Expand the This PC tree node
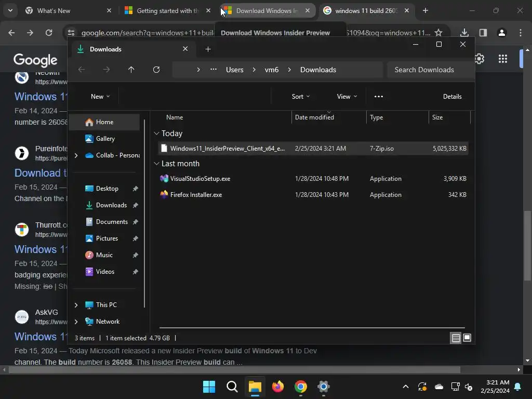This screenshot has height=399, width=532. (x=76, y=305)
